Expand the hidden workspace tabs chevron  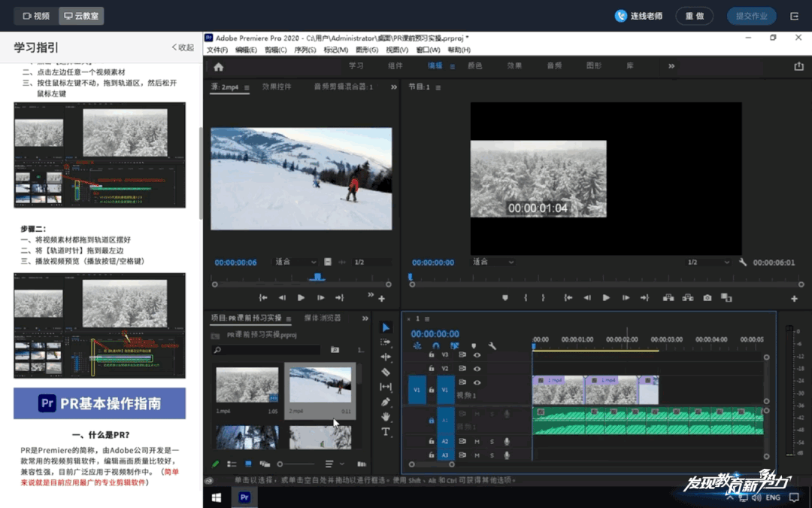[671, 66]
